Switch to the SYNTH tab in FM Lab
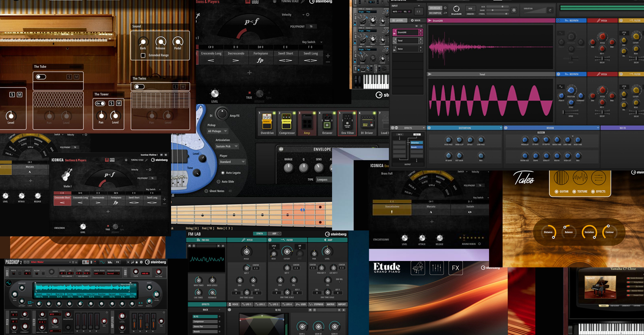Screen dimensions: 644x335 coord(260,234)
